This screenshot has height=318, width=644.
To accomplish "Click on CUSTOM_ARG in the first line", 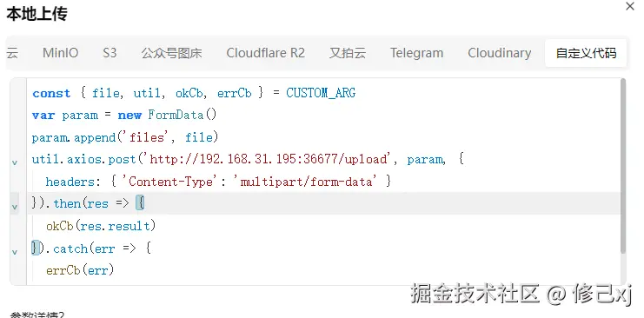I will (x=321, y=93).
